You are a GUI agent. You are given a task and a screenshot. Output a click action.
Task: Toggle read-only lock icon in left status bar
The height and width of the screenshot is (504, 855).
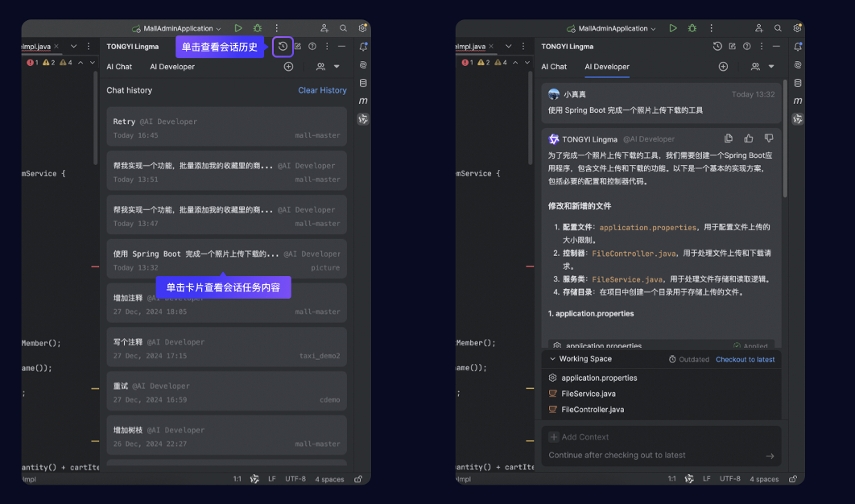click(x=358, y=479)
